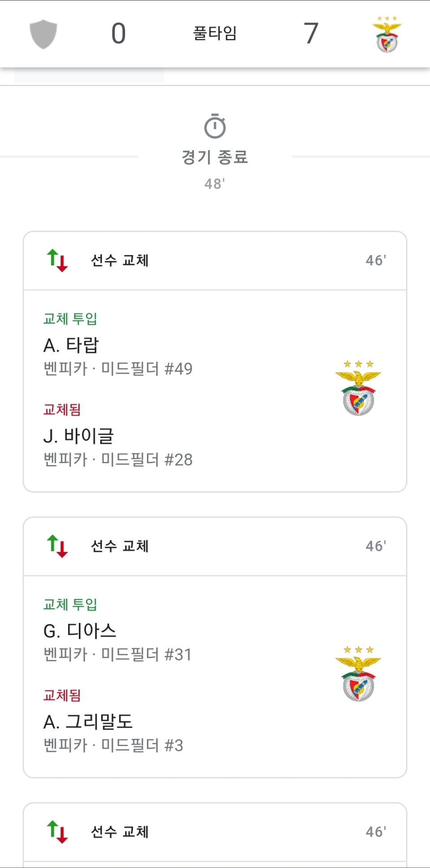430x868 pixels.
Task: Tap the stopwatch icon above 경기 종료
Action: 215,126
